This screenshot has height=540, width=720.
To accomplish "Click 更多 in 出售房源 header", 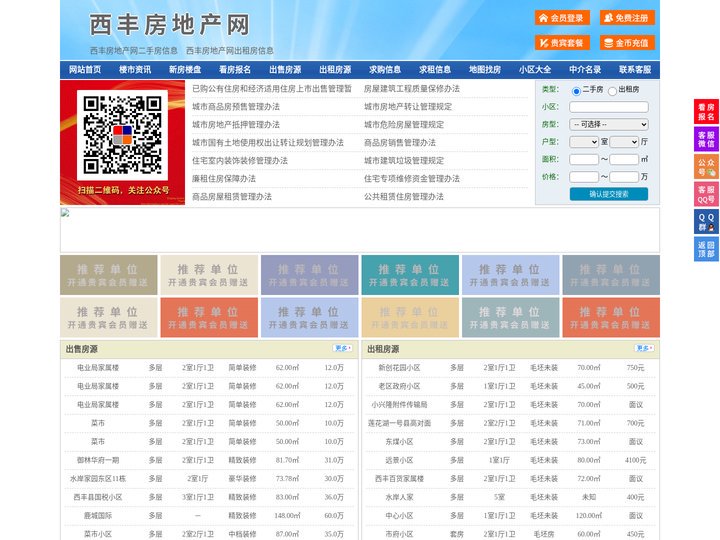I will 343,349.
